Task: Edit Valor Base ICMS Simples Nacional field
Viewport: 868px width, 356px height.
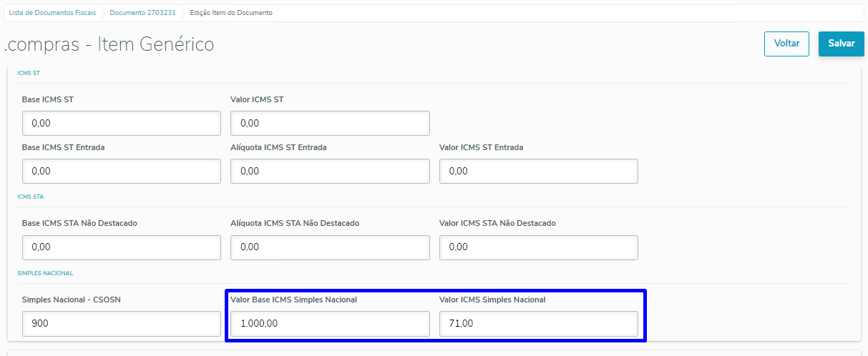Action: 330,324
